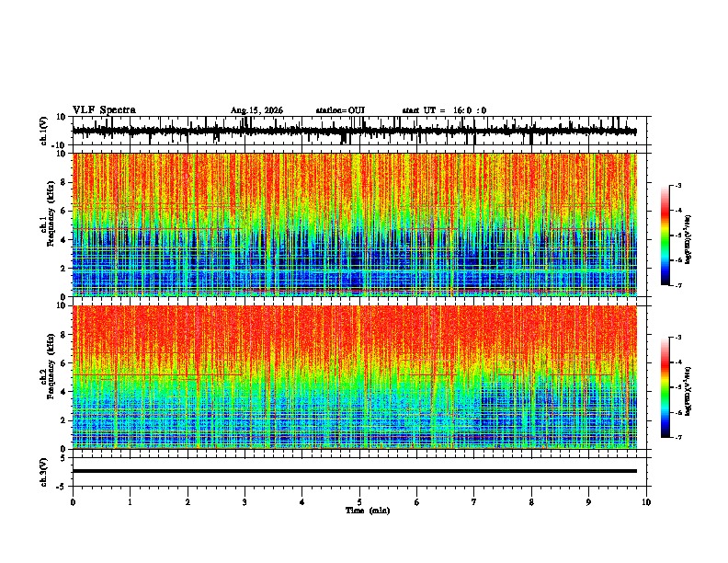Click inside the ch.1 frequency spectrogram

tap(355, 224)
